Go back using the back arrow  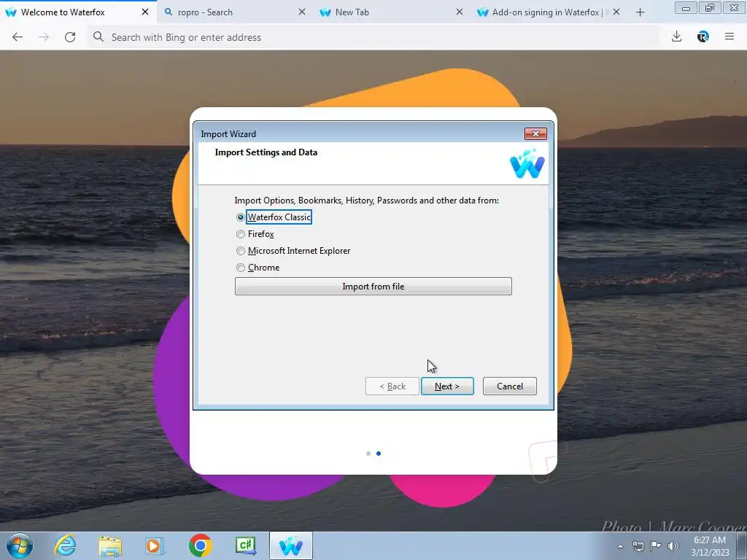[18, 37]
